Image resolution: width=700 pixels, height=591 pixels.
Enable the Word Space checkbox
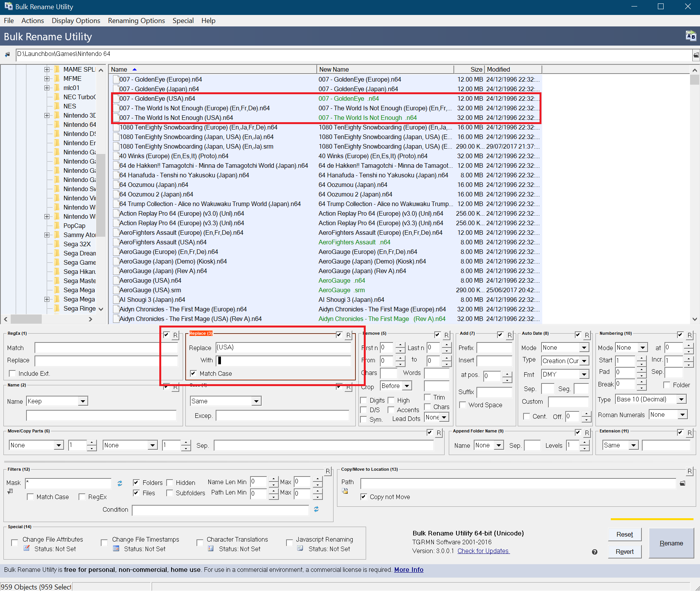click(463, 405)
